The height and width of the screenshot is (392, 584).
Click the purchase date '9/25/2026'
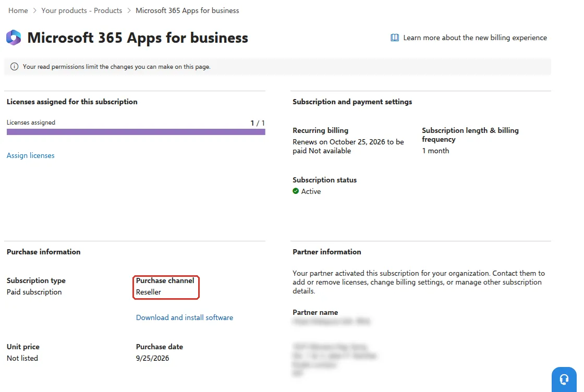click(152, 358)
